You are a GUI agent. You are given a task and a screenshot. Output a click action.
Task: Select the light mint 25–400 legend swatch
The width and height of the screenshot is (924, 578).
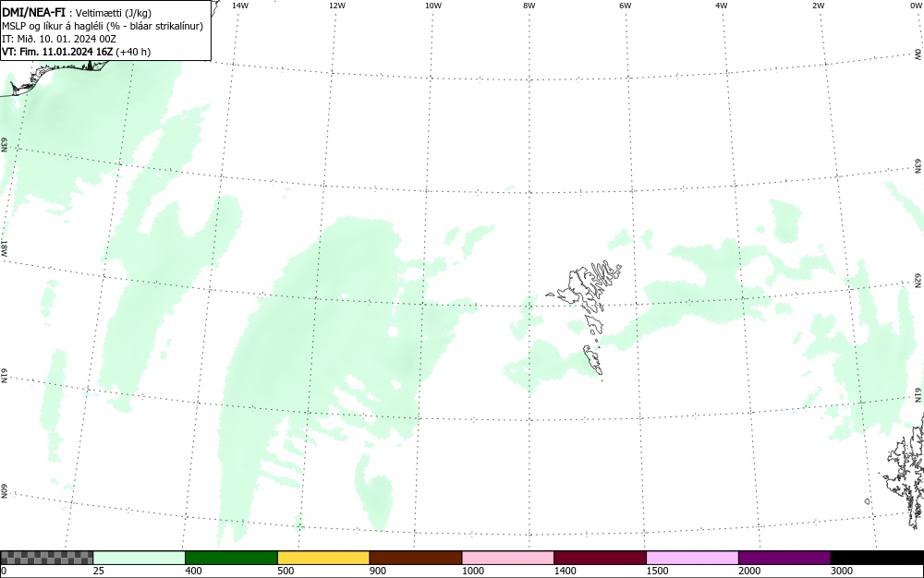click(140, 558)
